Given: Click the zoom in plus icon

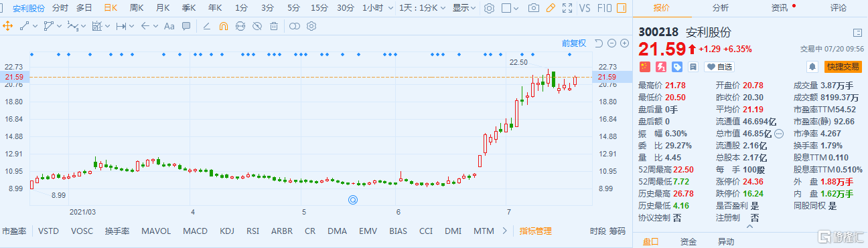Looking at the screenshot, I should [624, 43].
